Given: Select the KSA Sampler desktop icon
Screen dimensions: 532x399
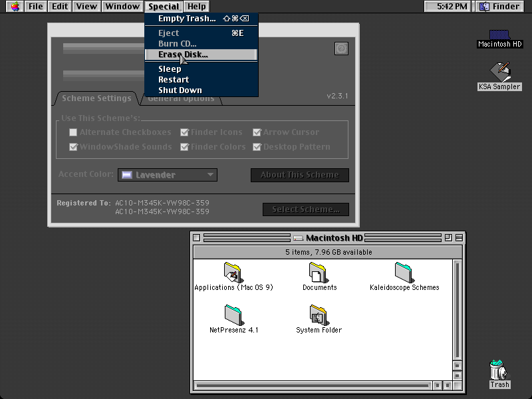Looking at the screenshot, I should tap(500, 72).
